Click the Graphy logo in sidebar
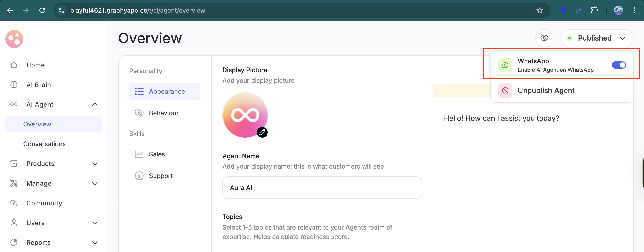 [14, 39]
